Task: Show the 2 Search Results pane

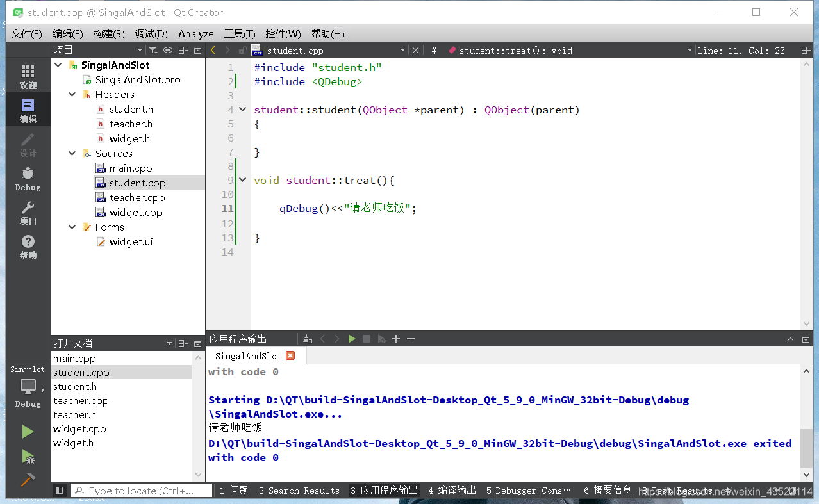Action: [299, 490]
